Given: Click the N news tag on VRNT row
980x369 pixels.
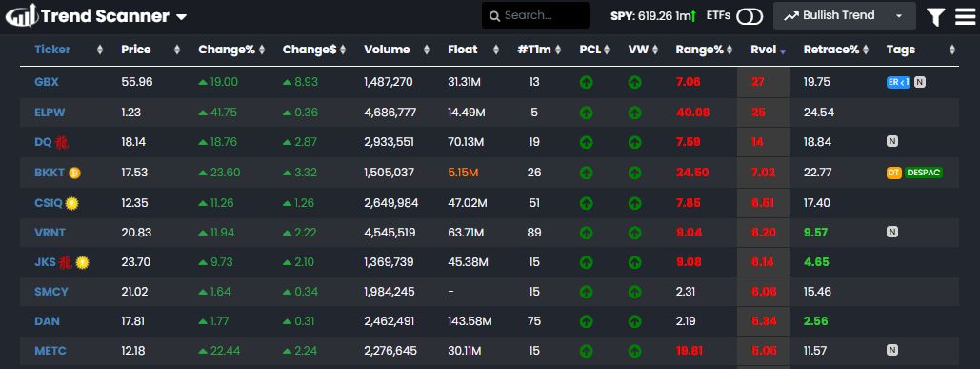Looking at the screenshot, I should click(x=891, y=232).
